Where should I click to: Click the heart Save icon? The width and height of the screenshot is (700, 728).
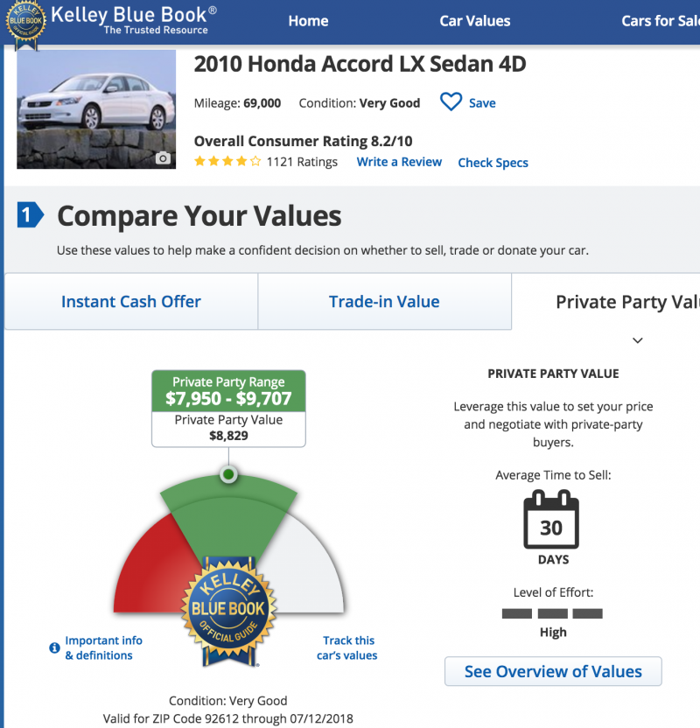pyautogui.click(x=451, y=101)
